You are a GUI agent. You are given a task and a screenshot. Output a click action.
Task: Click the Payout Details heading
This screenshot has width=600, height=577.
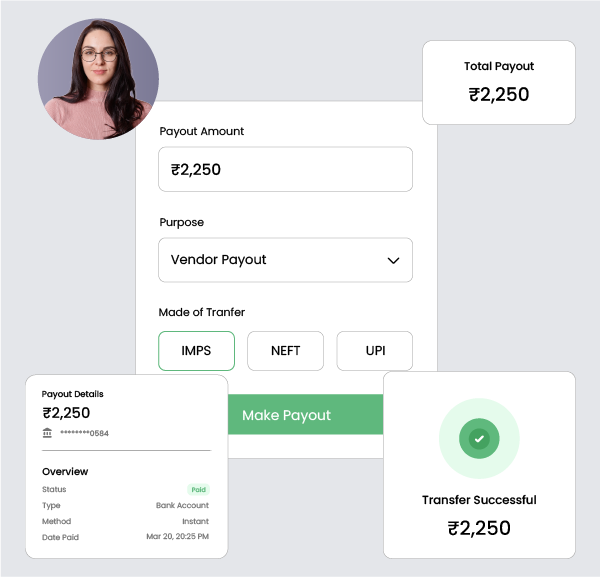(x=72, y=394)
